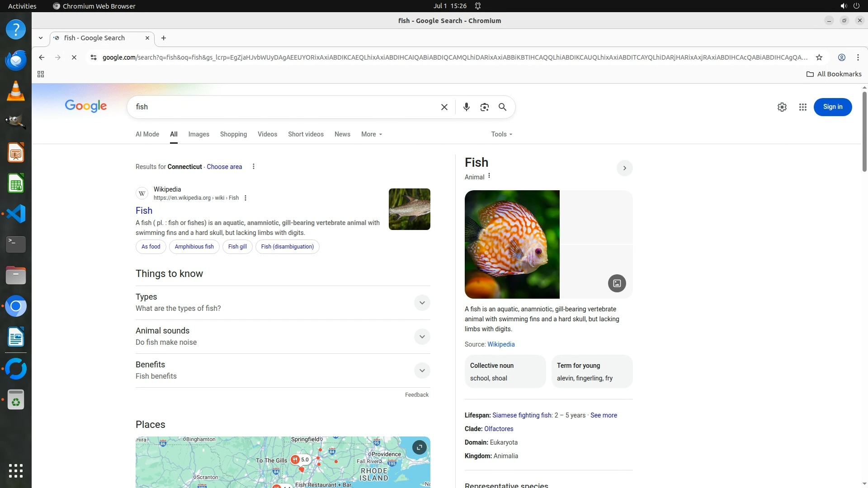Switch to the Images tab
This screenshot has height=488, width=868.
[x=198, y=134]
